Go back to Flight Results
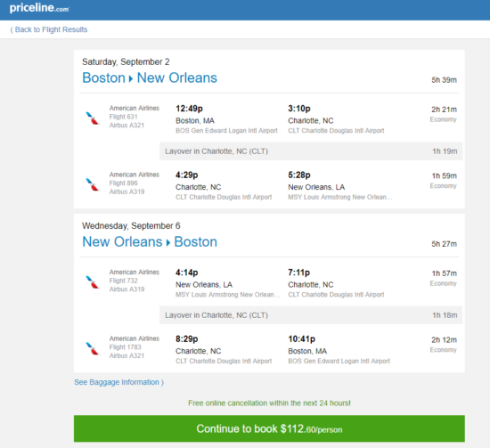Screen dimensions: 490x448 coord(49,29)
